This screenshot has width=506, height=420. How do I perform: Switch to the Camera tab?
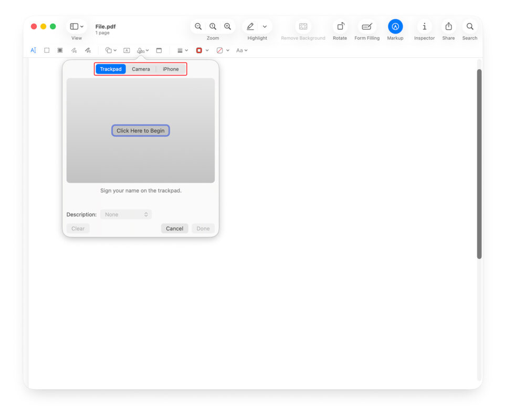tap(141, 69)
